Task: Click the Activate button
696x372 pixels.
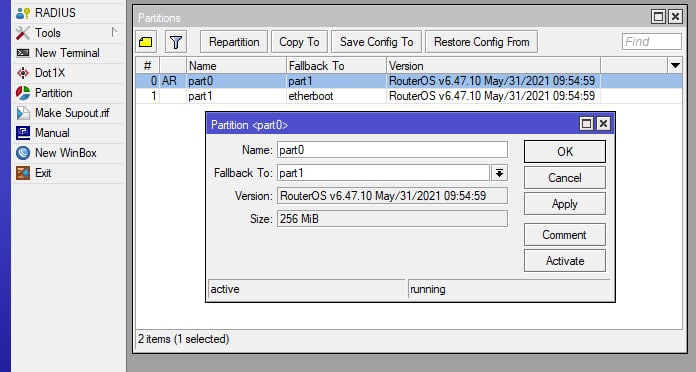Action: tap(565, 261)
